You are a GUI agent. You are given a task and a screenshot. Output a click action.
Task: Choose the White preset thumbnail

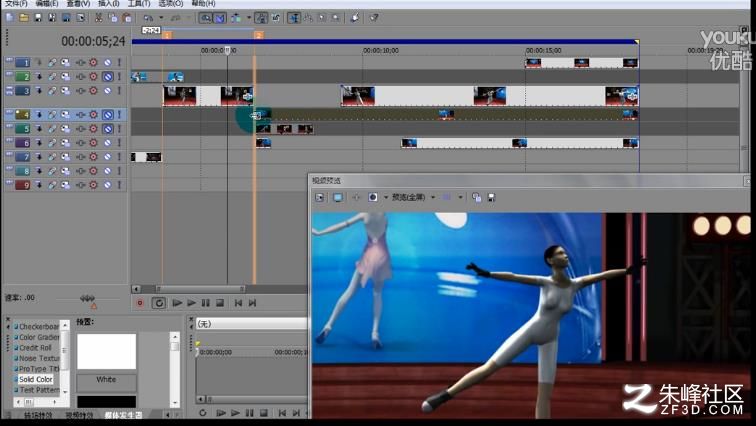pos(107,352)
